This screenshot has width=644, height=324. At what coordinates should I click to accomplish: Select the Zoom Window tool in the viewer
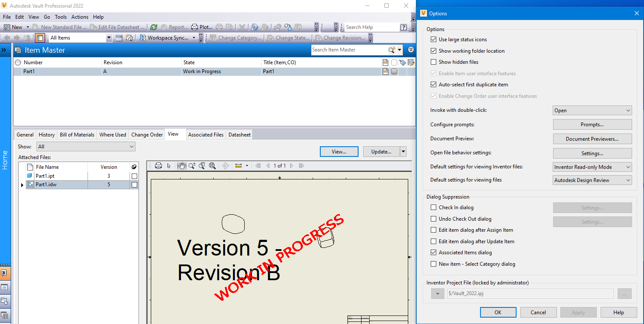coord(202,166)
